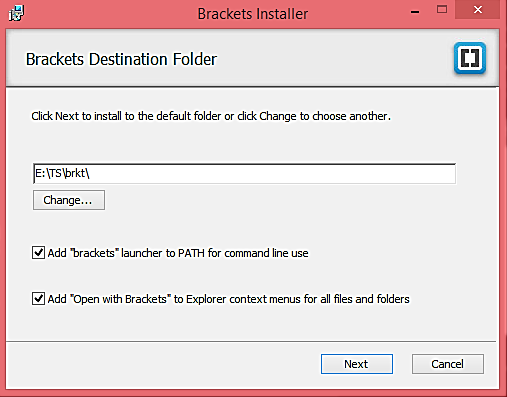Click the blue Brackets logo icon
The height and width of the screenshot is (397, 507).
470,58
